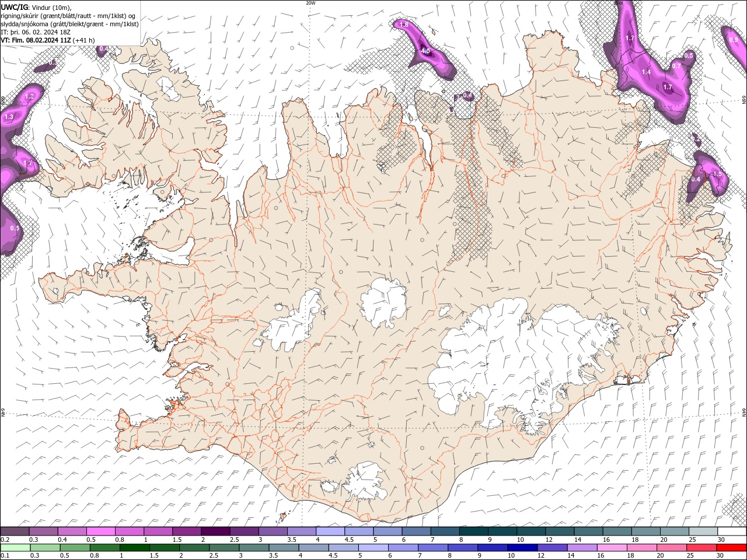Viewport: 747px width, 560px height.
Task: Select the bright red swatch after 30 in lower legend
Action: point(731,548)
